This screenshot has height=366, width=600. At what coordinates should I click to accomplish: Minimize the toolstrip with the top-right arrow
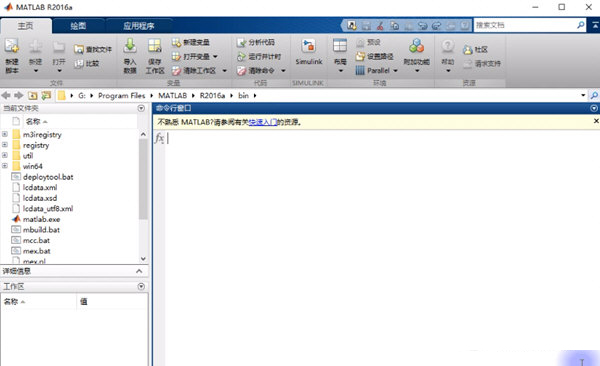tap(595, 25)
